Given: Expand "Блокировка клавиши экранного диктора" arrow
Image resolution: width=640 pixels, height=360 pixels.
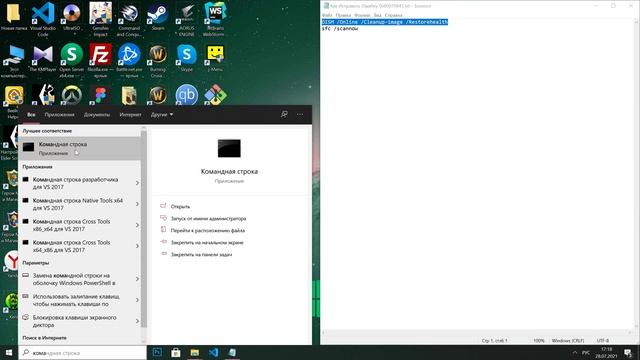Looking at the screenshot, I should coord(137,321).
